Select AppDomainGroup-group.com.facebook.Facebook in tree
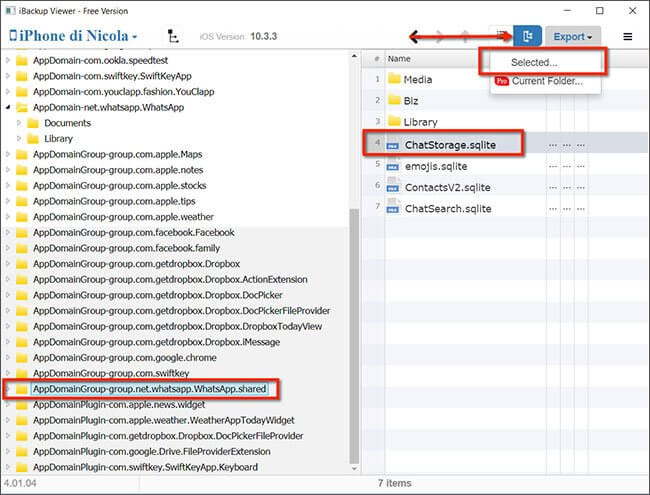 (134, 232)
